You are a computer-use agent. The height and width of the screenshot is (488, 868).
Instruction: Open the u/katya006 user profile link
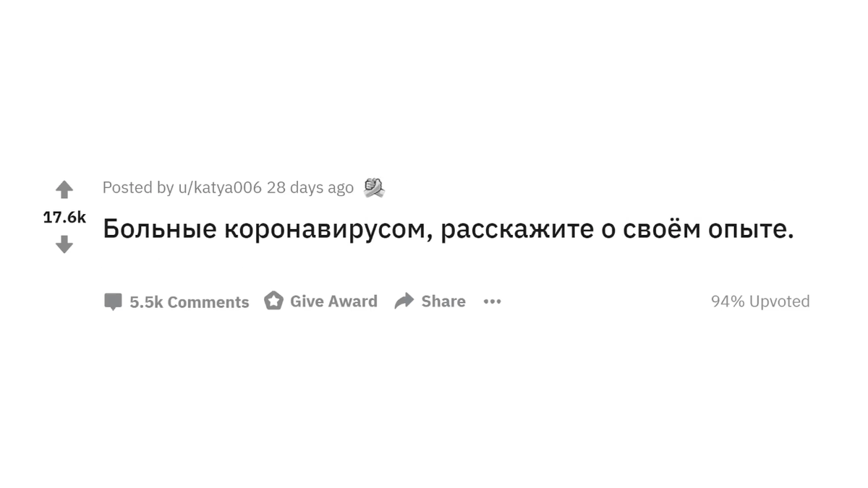pyautogui.click(x=219, y=188)
